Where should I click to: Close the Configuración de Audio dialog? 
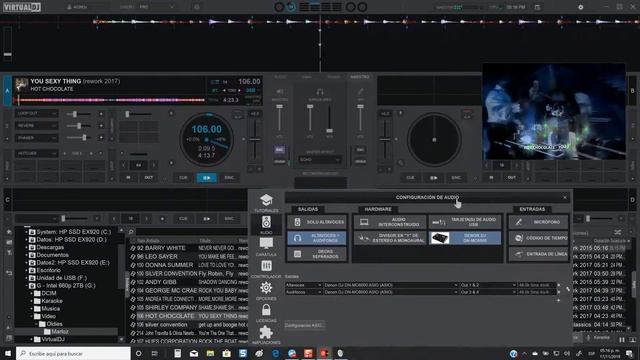(565, 198)
